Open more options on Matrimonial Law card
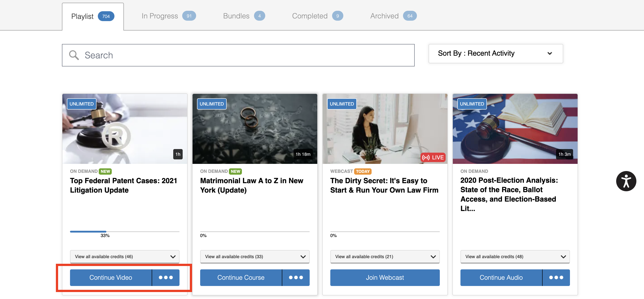The image size is (644, 299). pos(296,277)
